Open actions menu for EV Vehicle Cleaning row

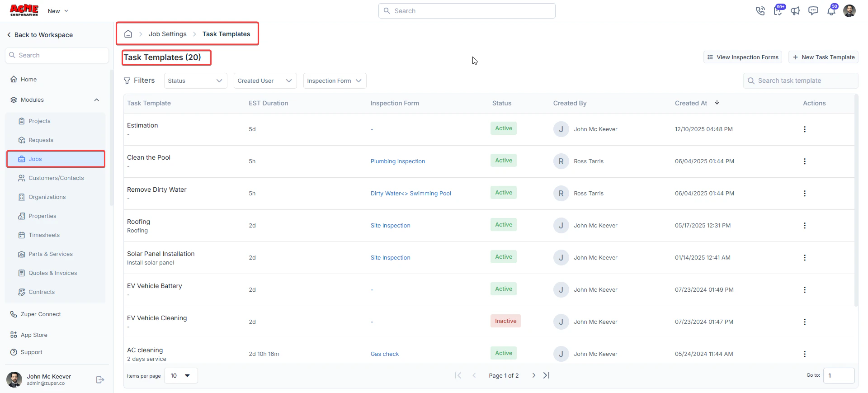click(805, 322)
